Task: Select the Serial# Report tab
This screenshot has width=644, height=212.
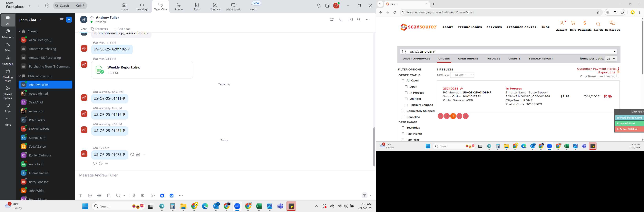Action: coord(541,59)
